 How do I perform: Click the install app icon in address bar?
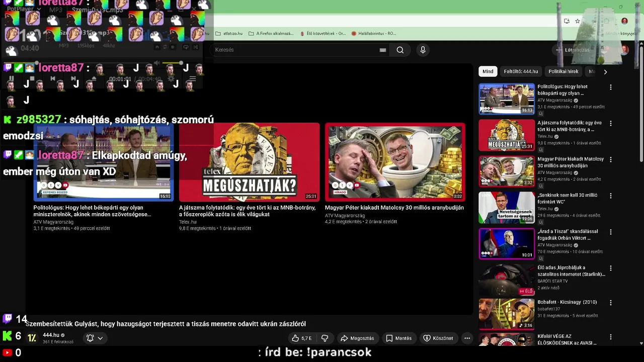click(x=567, y=21)
